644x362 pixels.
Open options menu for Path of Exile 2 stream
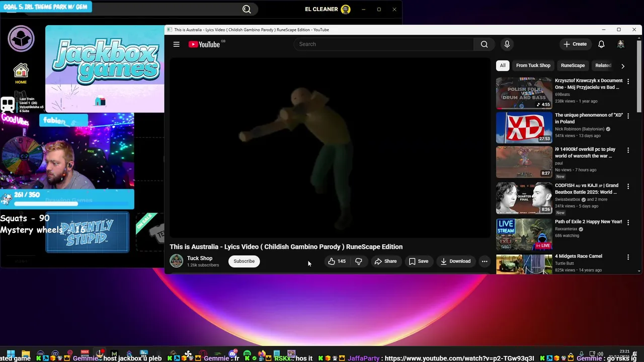tap(628, 223)
